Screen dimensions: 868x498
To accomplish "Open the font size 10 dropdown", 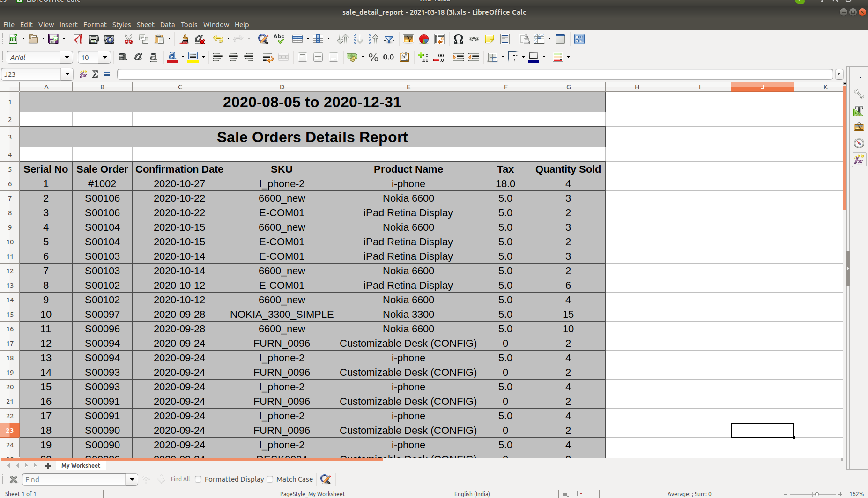I will click(x=105, y=58).
